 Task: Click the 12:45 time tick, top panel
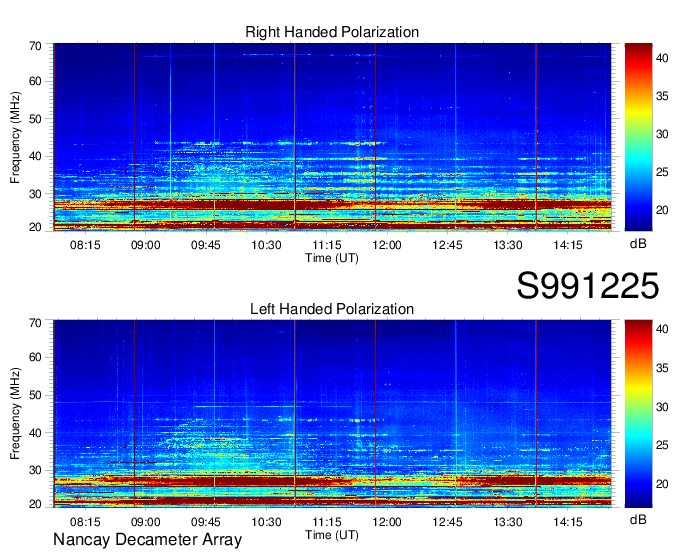[x=447, y=245]
